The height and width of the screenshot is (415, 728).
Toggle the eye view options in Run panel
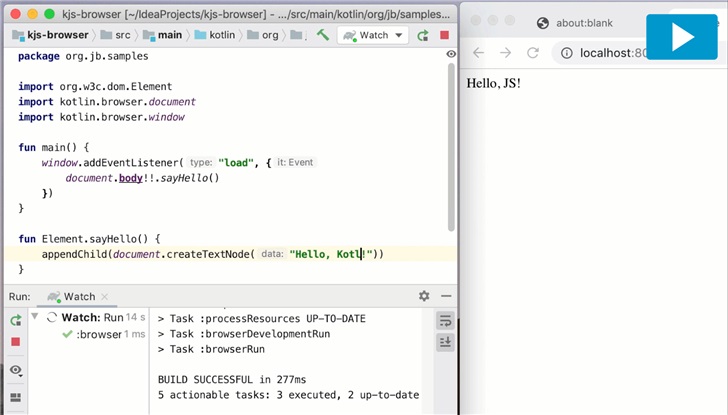tap(16, 370)
